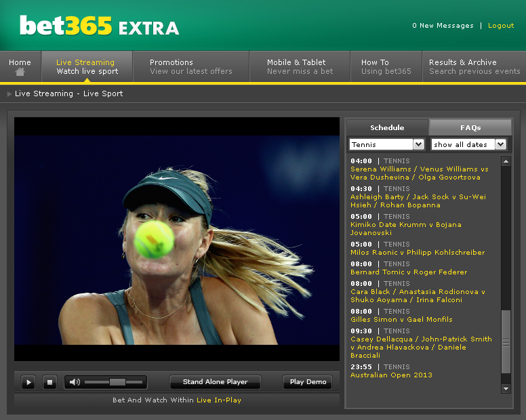
Task: Click the schedule scrollbar up arrow
Action: pyautogui.click(x=506, y=161)
